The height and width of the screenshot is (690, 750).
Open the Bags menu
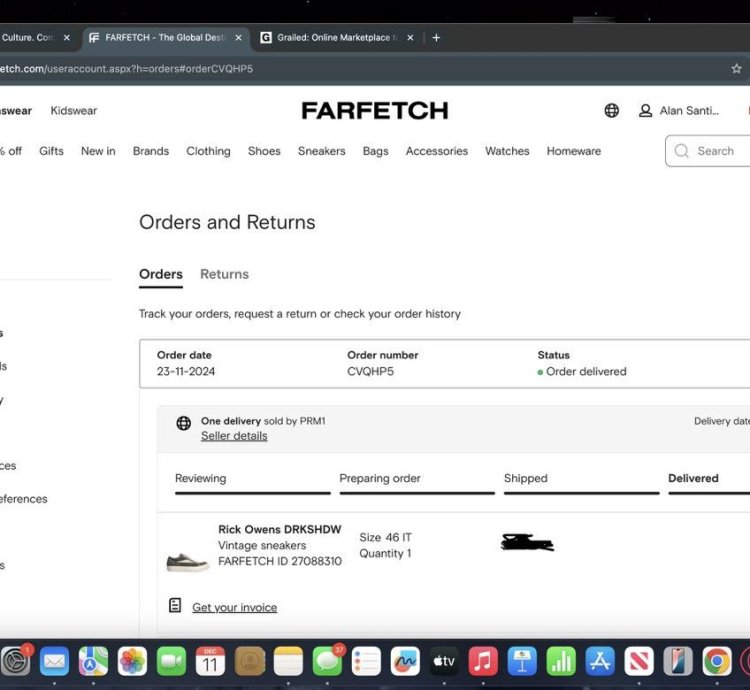(375, 151)
